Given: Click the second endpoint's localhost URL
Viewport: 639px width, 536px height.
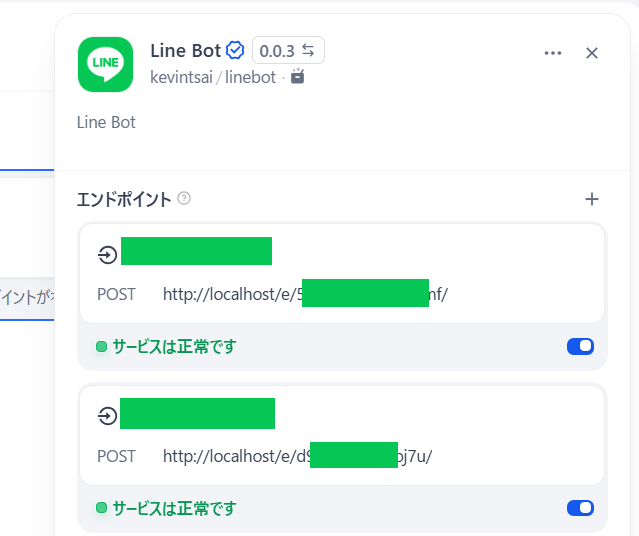Looking at the screenshot, I should [297, 456].
